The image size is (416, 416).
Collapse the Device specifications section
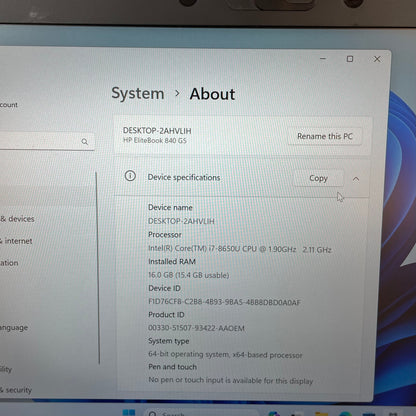356,179
